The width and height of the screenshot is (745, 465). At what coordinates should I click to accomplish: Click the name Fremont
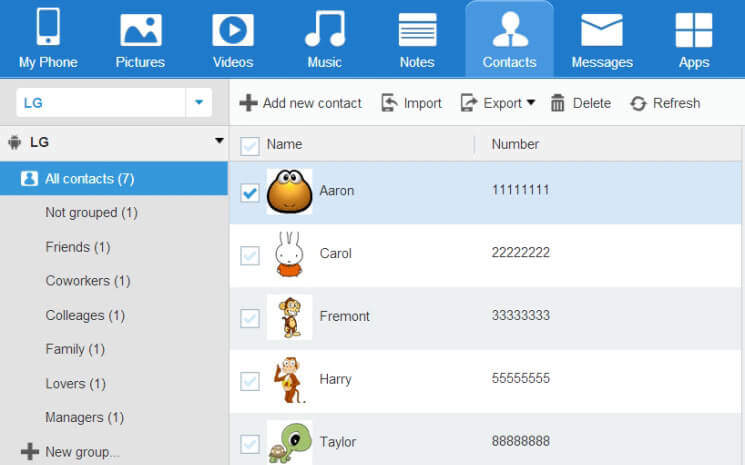[x=344, y=316]
